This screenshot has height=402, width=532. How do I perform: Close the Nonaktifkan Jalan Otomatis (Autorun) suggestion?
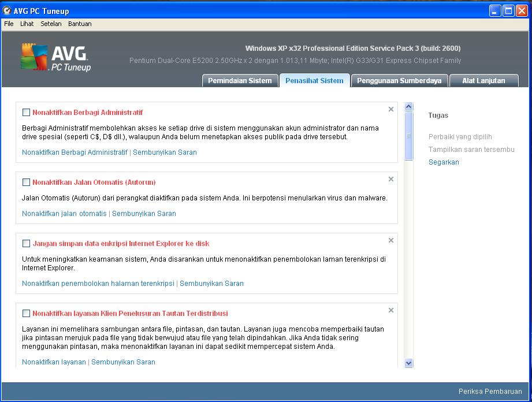pyautogui.click(x=391, y=179)
